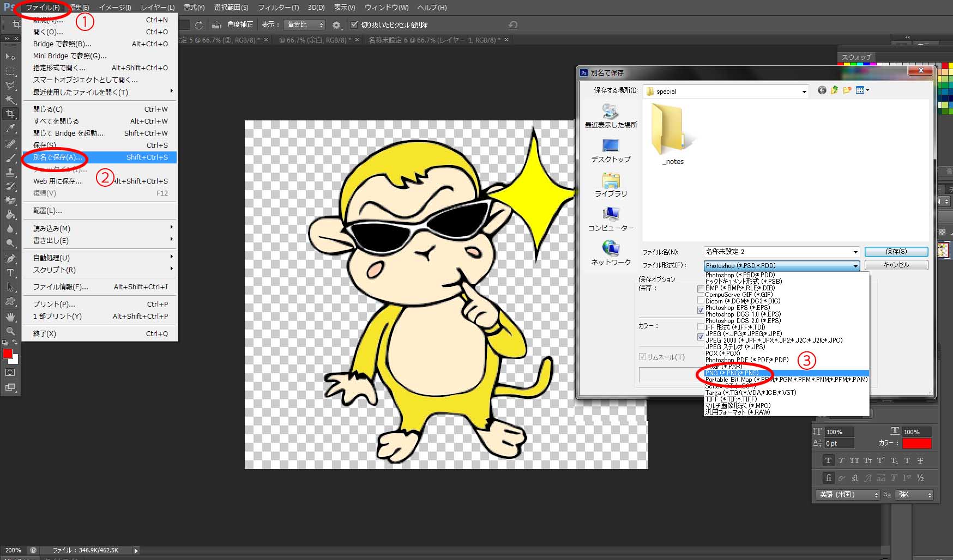Go back to previous folder in save dialog
953x560 pixels.
(x=822, y=90)
